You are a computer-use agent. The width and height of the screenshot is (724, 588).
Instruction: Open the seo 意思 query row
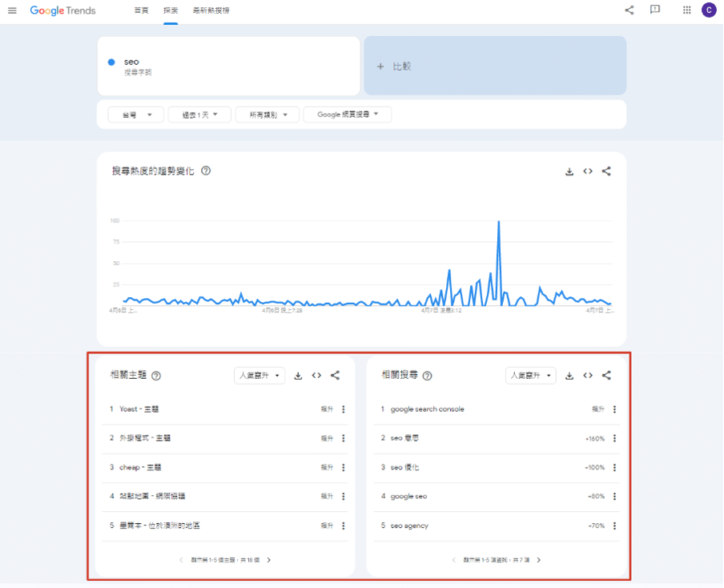pyautogui.click(x=497, y=438)
